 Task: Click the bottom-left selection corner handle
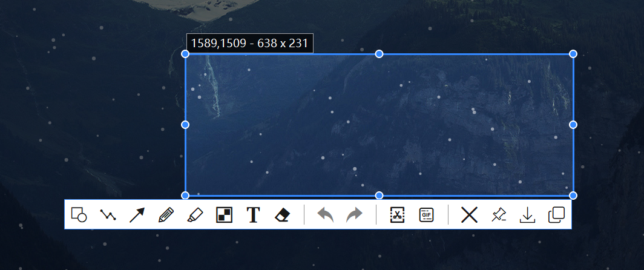point(185,195)
